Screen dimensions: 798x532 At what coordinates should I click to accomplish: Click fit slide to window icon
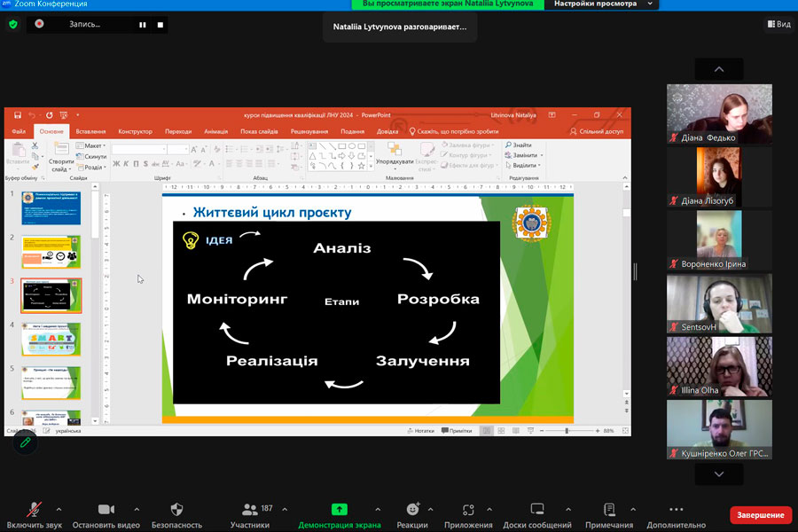[x=625, y=431]
